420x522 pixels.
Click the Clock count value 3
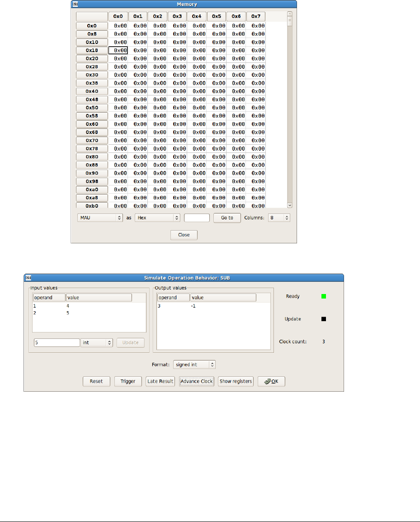click(324, 342)
